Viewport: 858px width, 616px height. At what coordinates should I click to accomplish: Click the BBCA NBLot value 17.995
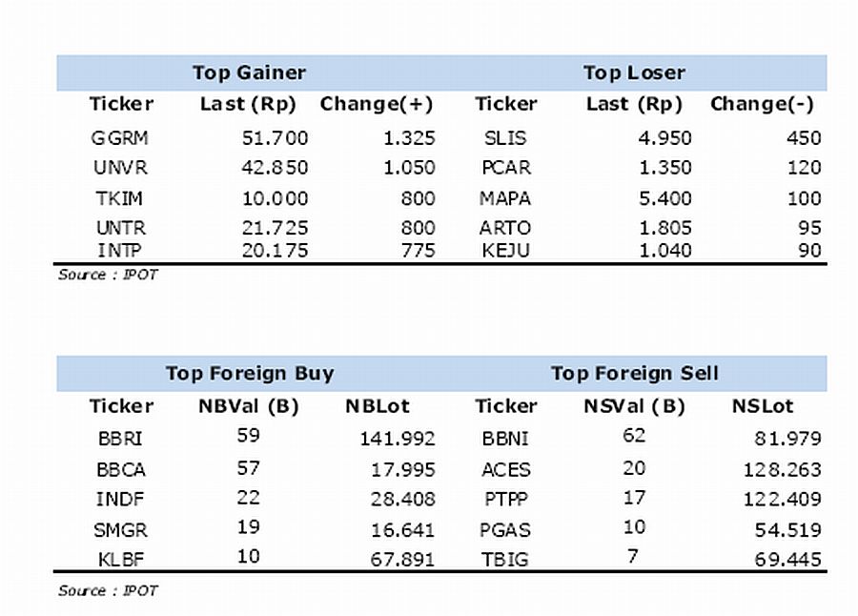[x=403, y=470]
